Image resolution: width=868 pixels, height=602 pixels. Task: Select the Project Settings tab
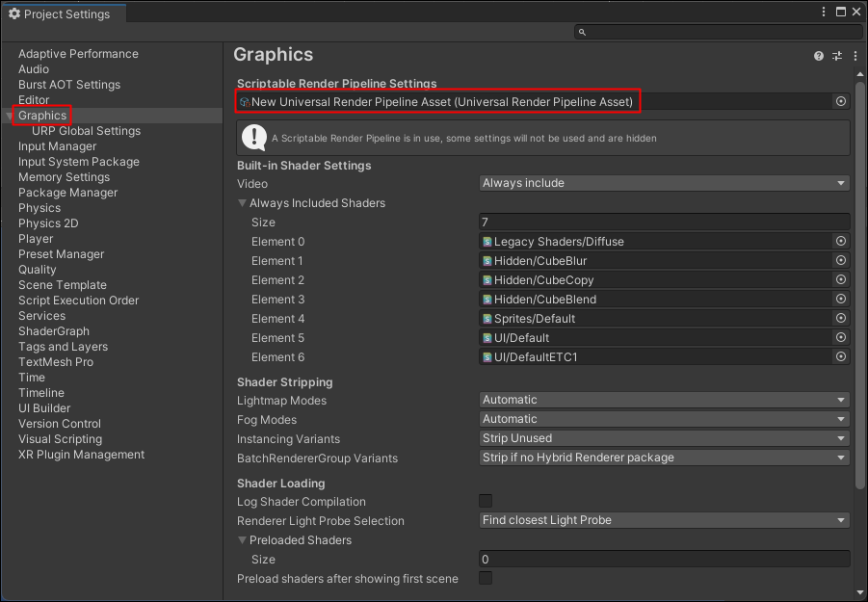coord(64,13)
